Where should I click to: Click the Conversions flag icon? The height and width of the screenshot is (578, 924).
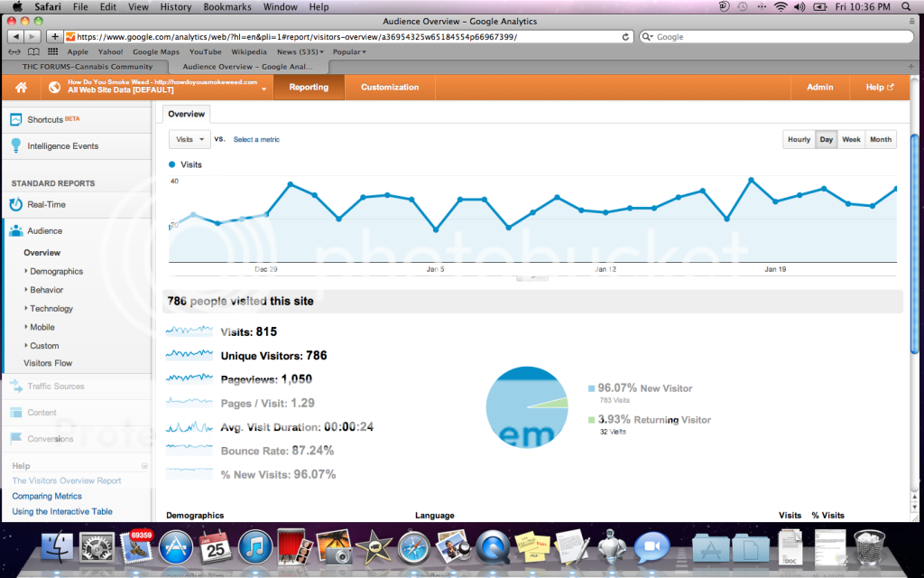click(x=16, y=438)
